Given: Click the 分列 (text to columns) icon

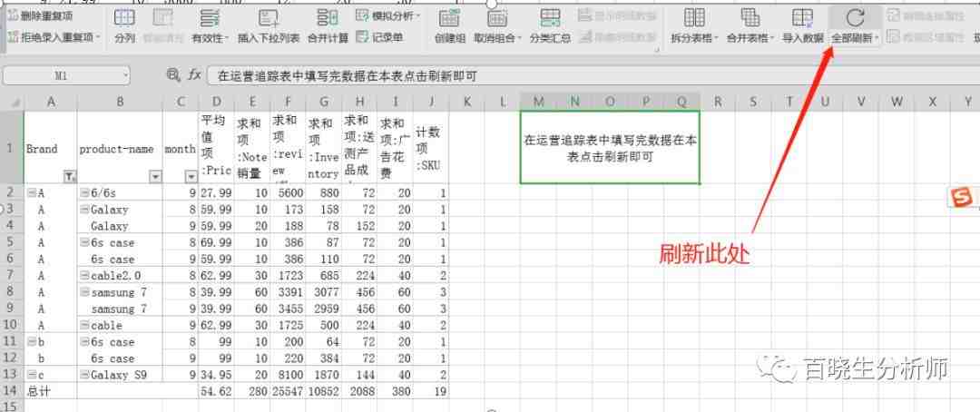Looking at the screenshot, I should tap(125, 17).
